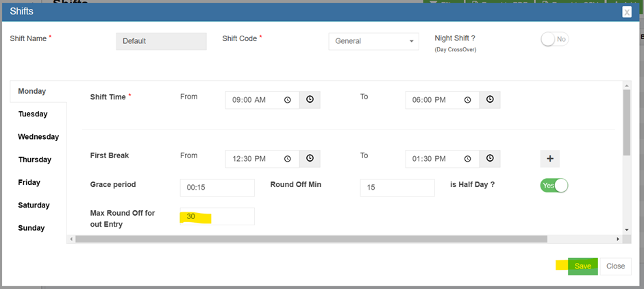Click the Max Round Off input field
Image resolution: width=644 pixels, height=289 pixels.
pos(217,216)
